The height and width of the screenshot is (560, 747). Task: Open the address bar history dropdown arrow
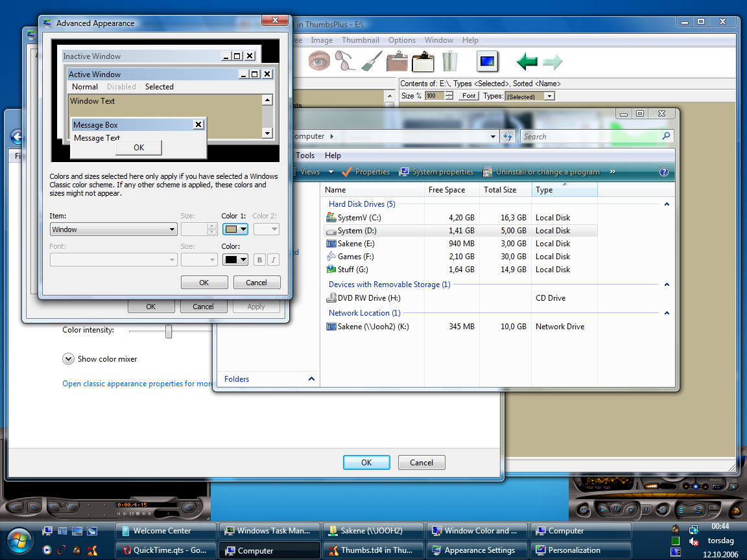tap(493, 137)
